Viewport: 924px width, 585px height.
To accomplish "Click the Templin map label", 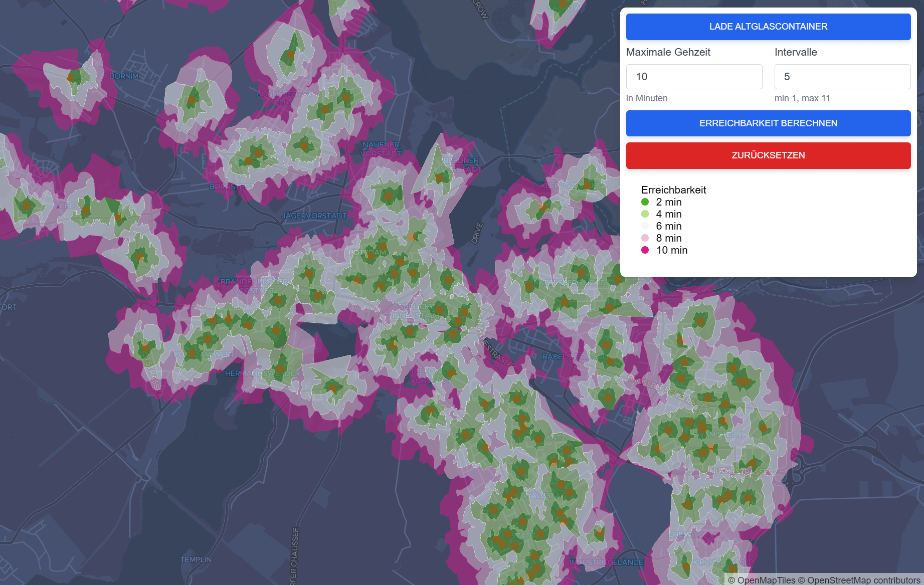I will tap(196, 559).
